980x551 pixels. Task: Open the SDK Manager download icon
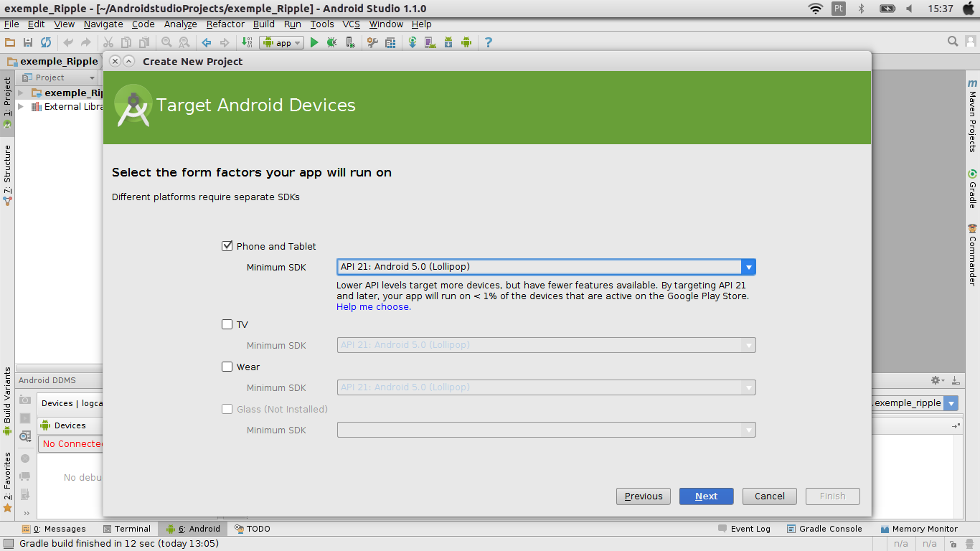pos(448,42)
